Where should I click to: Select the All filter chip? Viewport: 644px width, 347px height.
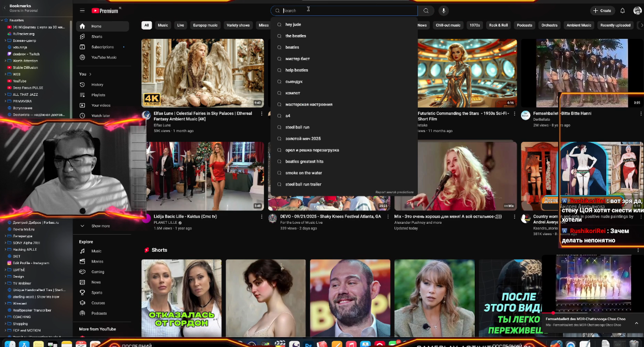click(x=147, y=25)
